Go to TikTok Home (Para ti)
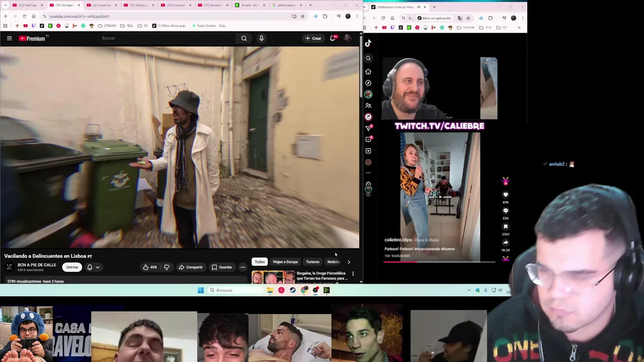This screenshot has height=362, width=644. click(x=368, y=71)
